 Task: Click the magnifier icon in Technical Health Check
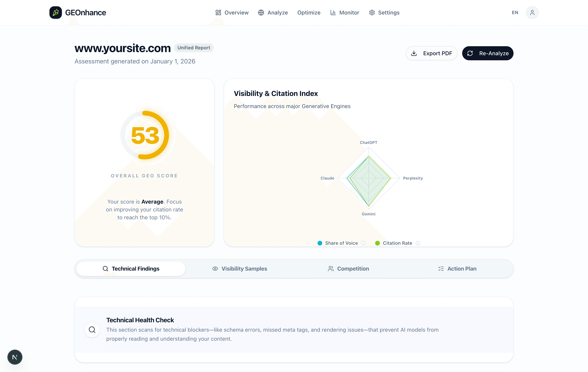click(92, 330)
